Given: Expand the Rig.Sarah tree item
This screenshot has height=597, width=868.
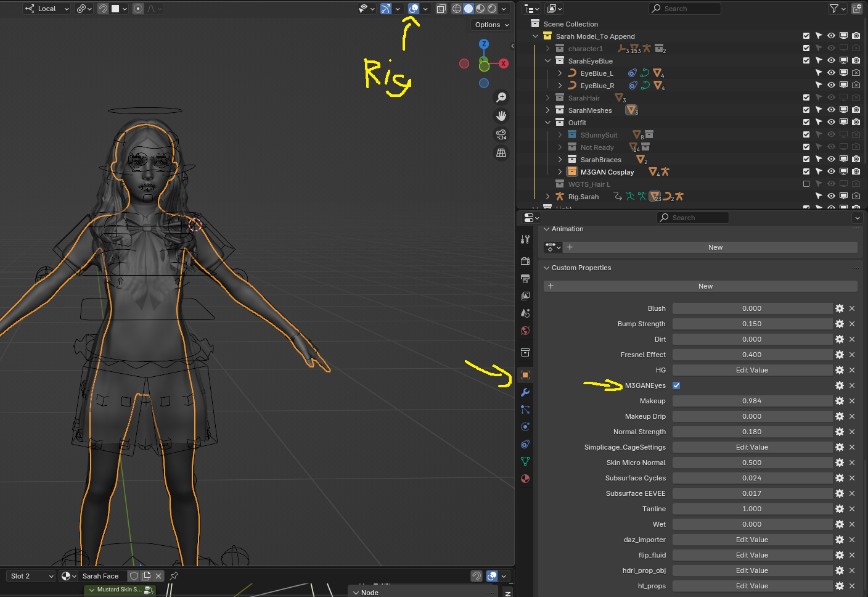Looking at the screenshot, I should click(547, 196).
